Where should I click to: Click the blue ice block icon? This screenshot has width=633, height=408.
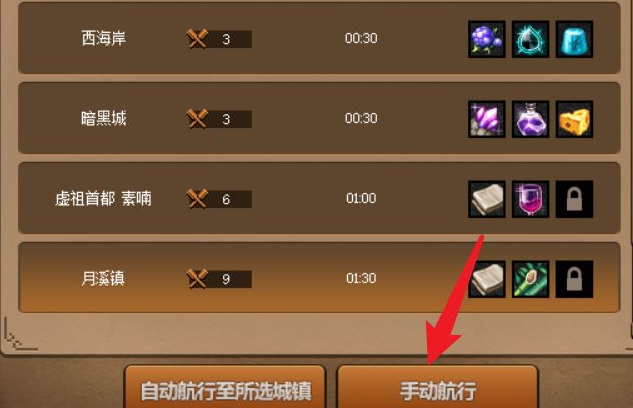574,39
